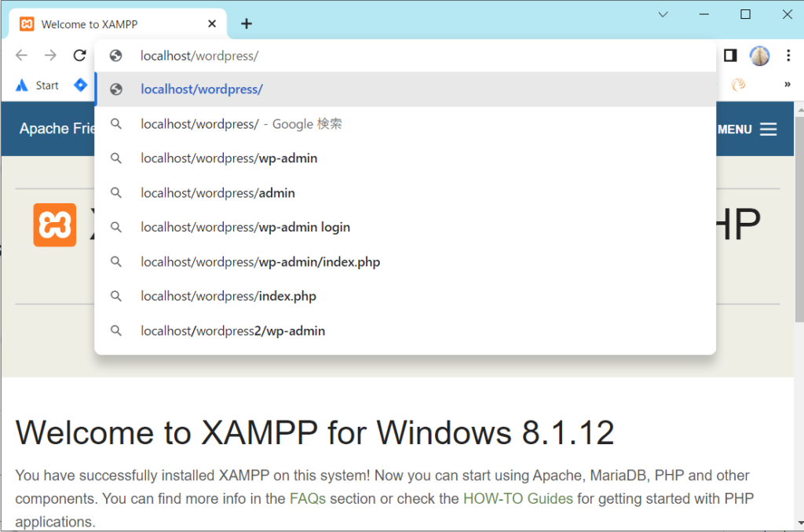Viewport: 804px width, 532px height.
Task: Open the Chrome side panel icon
Action: coord(730,55)
